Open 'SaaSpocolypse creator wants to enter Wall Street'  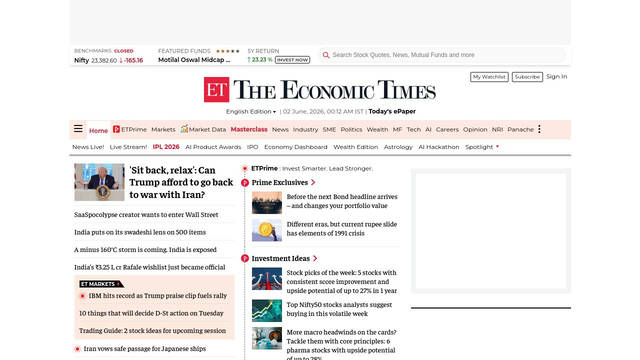point(146,215)
